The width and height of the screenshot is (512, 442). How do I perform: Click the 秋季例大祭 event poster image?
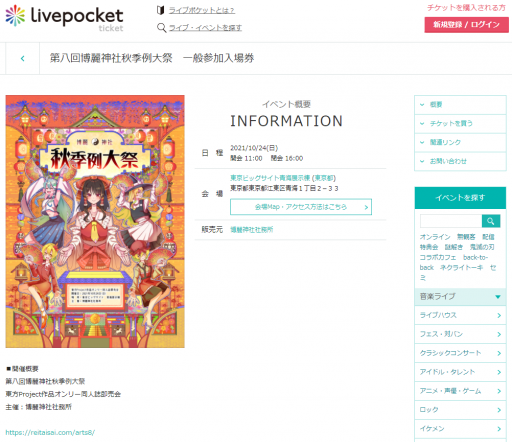pyautogui.click(x=95, y=221)
